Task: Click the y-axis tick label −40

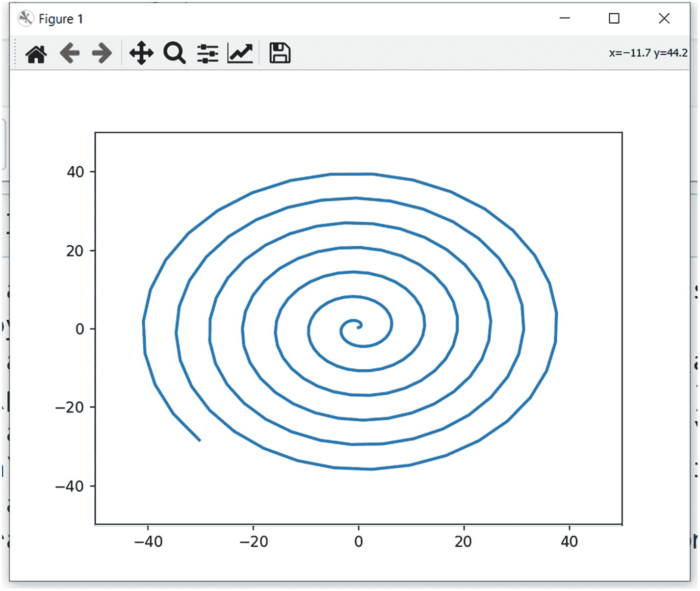Action: [70, 486]
